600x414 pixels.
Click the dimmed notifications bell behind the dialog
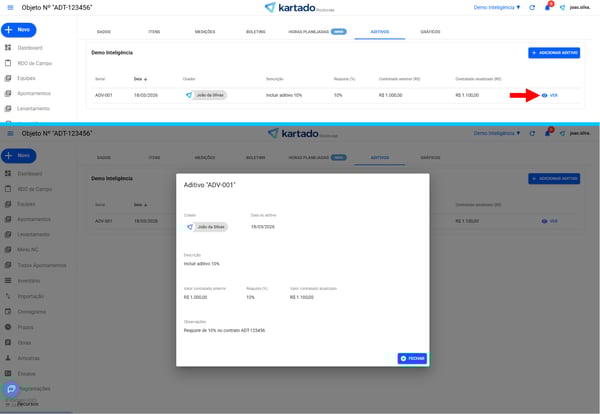point(548,133)
